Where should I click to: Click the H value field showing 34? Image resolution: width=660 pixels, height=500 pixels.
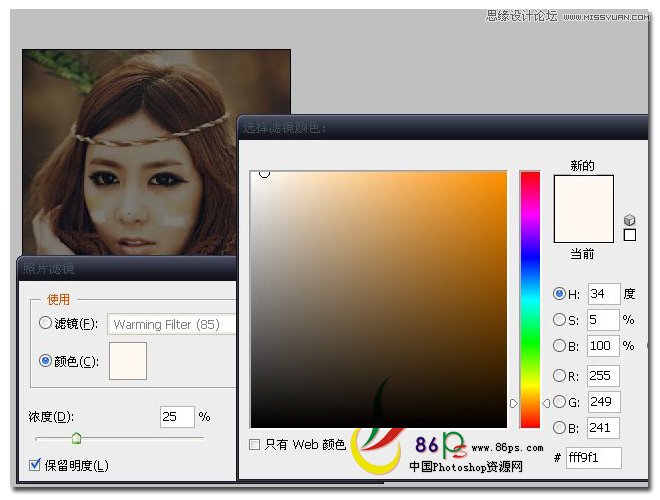coord(604,293)
